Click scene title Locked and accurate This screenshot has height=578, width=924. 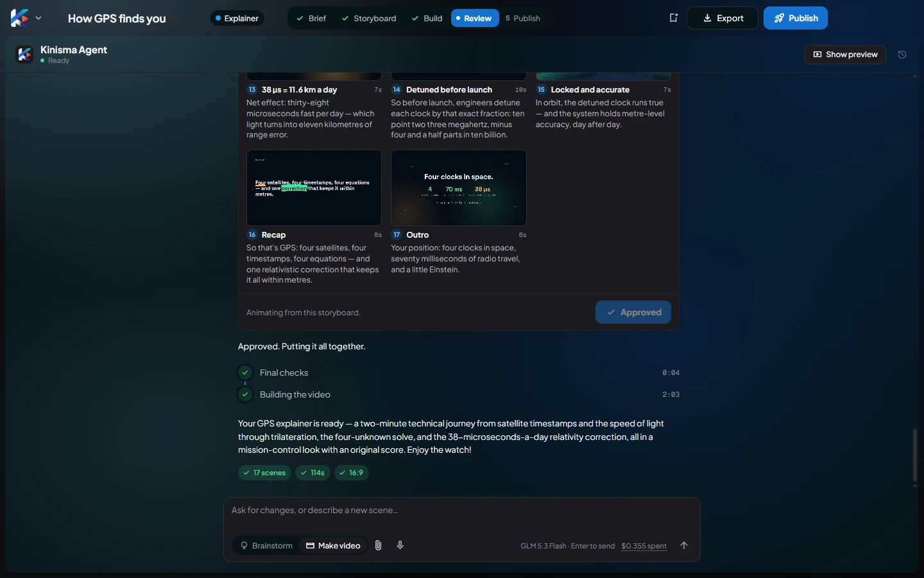pyautogui.click(x=590, y=90)
